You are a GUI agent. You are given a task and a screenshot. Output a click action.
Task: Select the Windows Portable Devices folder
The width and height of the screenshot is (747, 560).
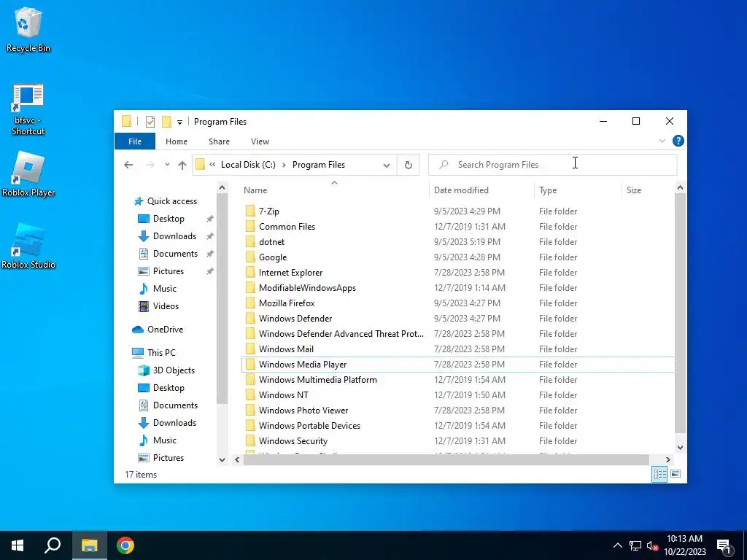pyautogui.click(x=303, y=426)
